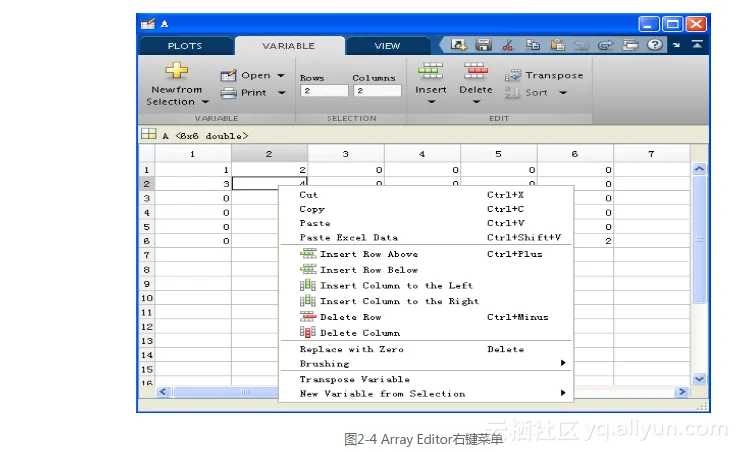Click the dock arrow icon beside Help
Viewport: 739px width, 452px height.
(x=676, y=45)
